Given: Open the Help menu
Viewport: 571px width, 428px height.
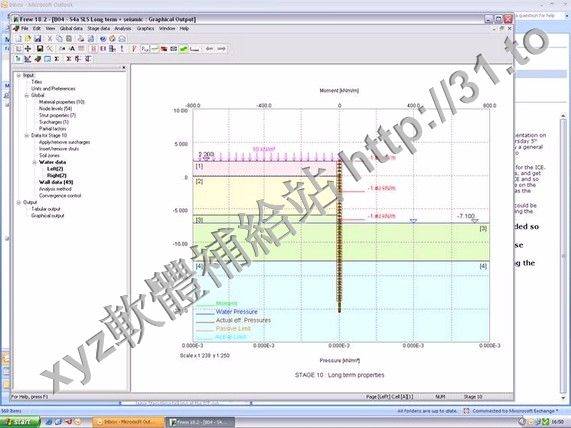Looking at the screenshot, I should [184, 28].
